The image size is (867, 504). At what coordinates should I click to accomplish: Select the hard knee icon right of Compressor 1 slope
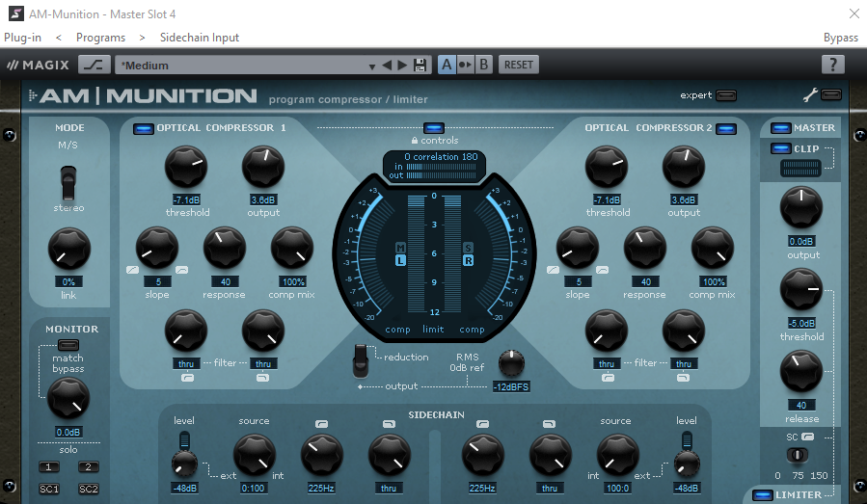[x=182, y=270]
